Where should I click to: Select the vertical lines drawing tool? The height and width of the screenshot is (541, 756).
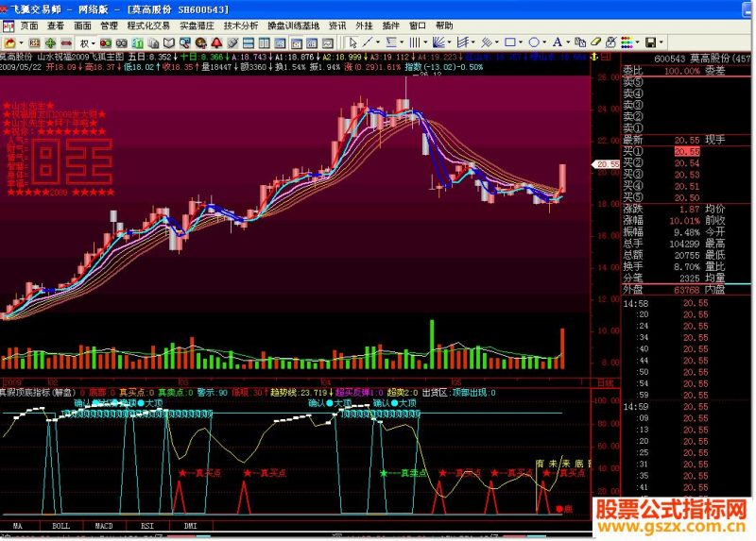(415, 42)
